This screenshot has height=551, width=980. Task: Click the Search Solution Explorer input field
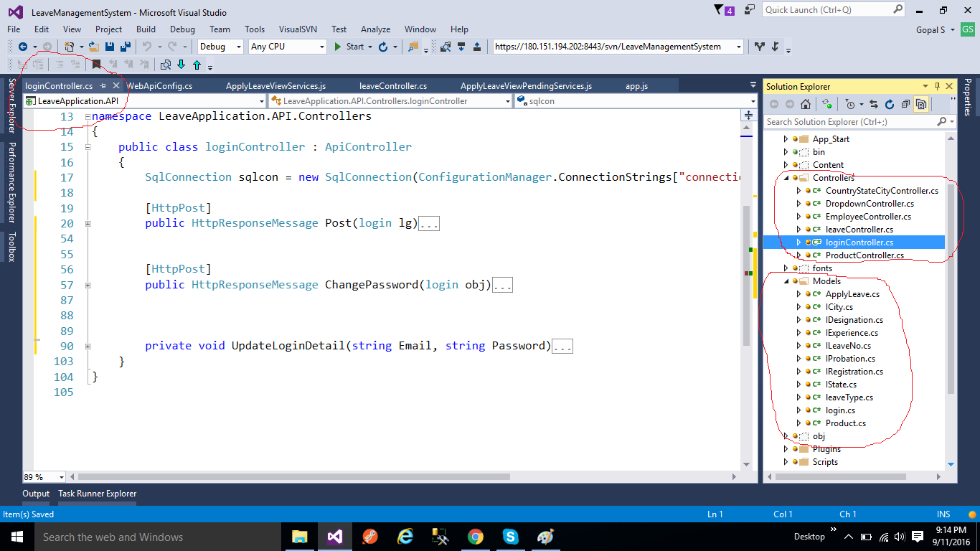[847, 121]
